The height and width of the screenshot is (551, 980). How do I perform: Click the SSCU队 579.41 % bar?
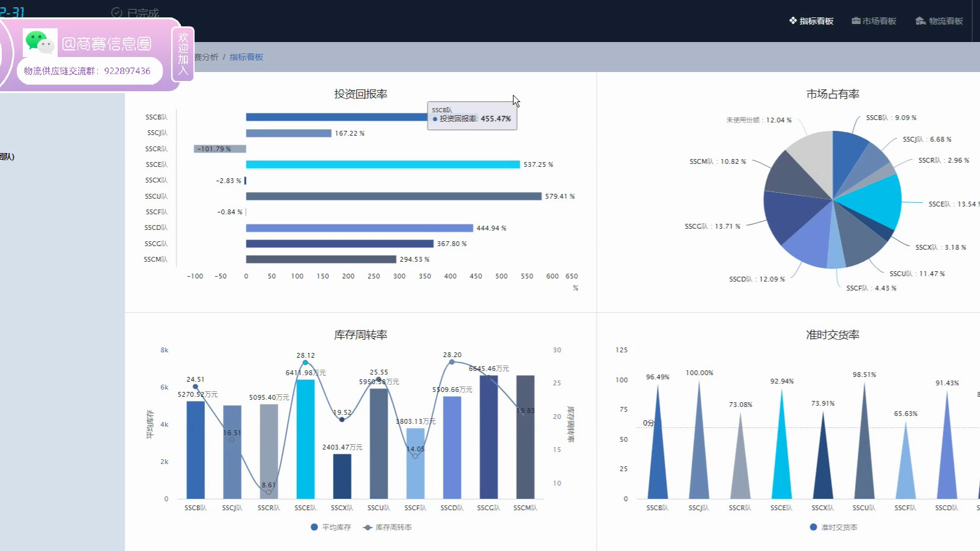(x=393, y=196)
